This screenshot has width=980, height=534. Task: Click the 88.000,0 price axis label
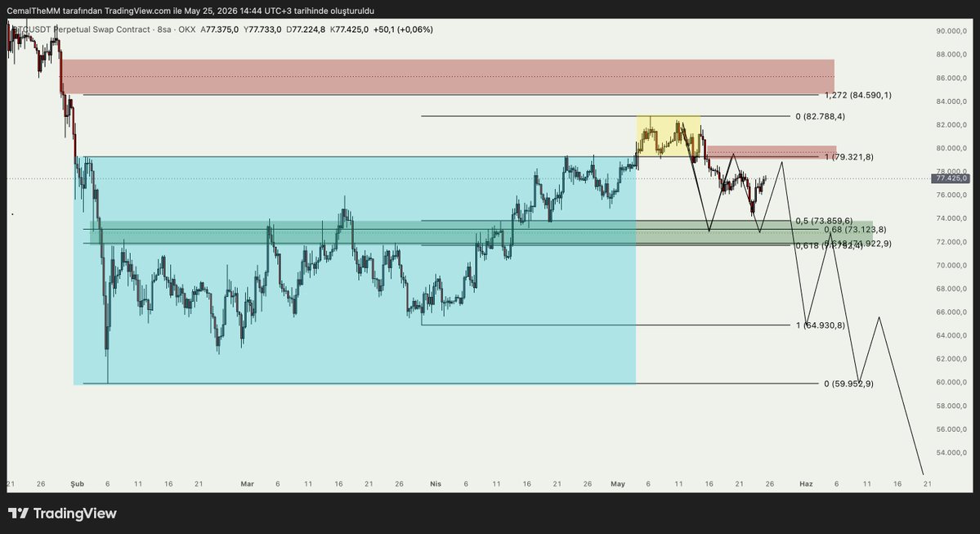951,55
